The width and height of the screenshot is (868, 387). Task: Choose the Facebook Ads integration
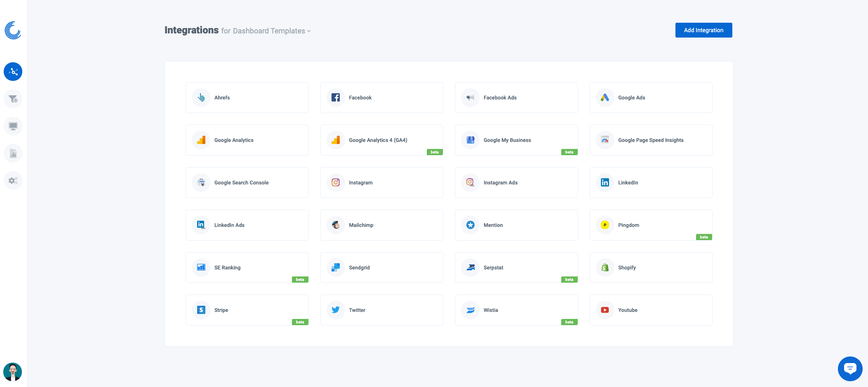[x=516, y=98]
